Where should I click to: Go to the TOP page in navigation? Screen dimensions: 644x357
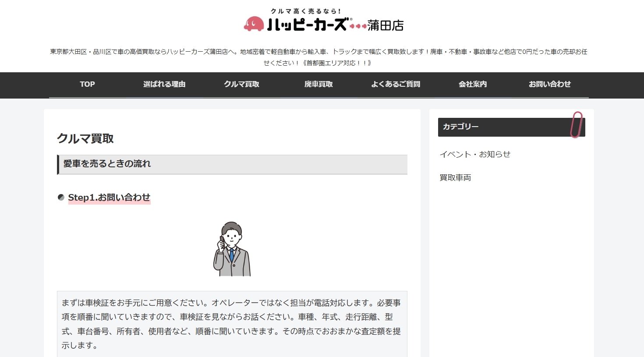pos(87,85)
